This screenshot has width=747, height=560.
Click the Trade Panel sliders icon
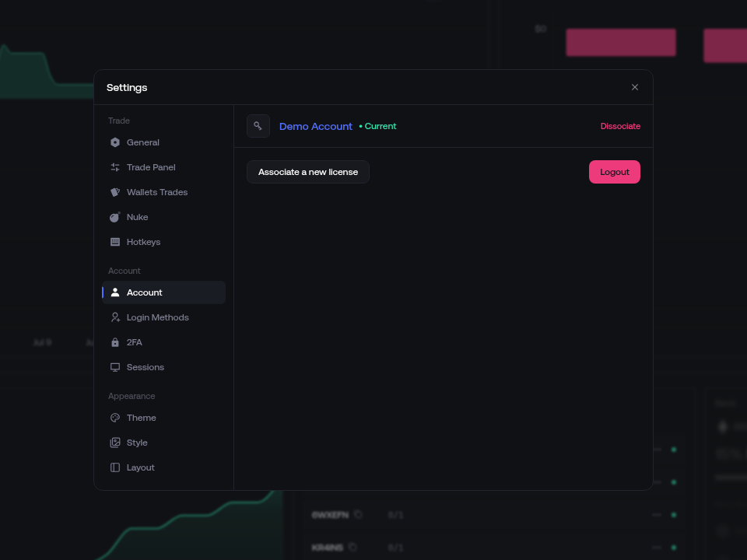115,167
